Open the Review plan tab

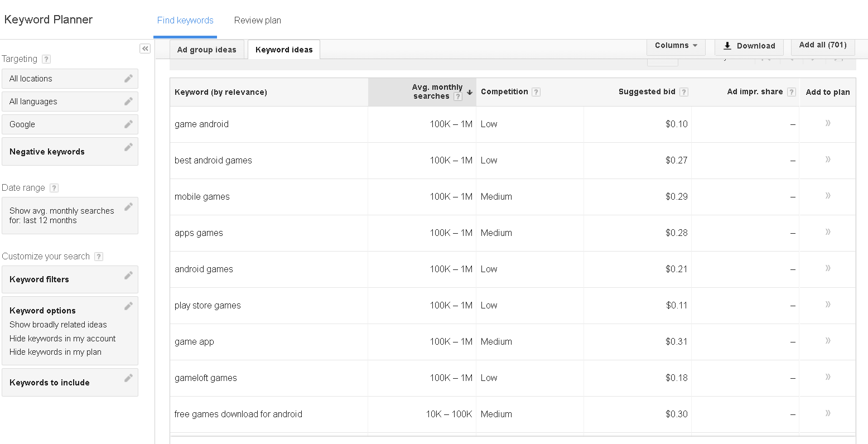pos(257,20)
